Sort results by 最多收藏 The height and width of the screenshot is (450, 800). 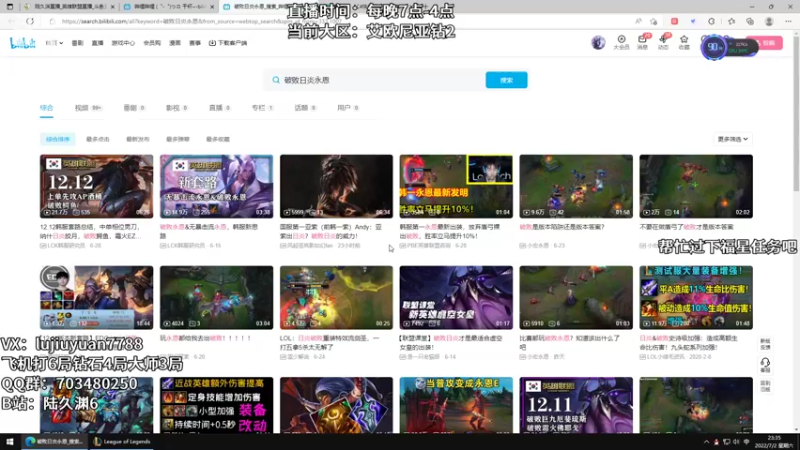coord(218,139)
